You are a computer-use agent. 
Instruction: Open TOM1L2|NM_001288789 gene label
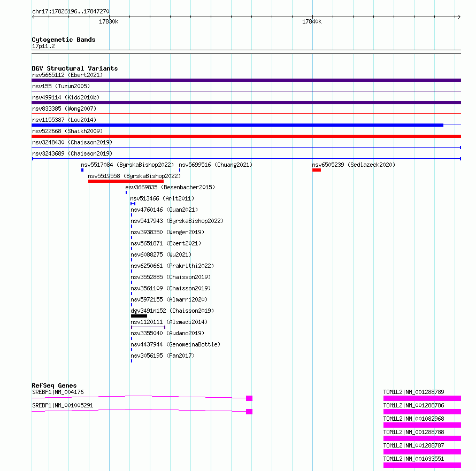point(413,392)
